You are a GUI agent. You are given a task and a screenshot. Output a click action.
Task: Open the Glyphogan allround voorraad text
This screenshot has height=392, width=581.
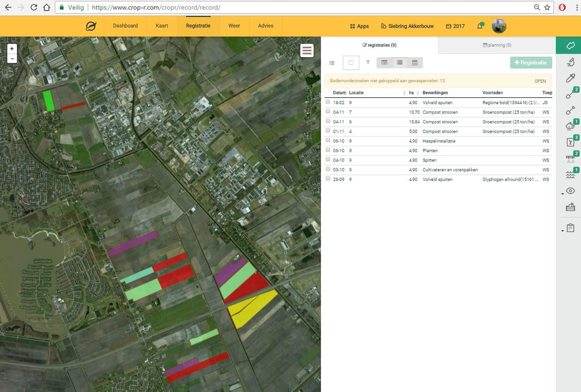point(510,179)
